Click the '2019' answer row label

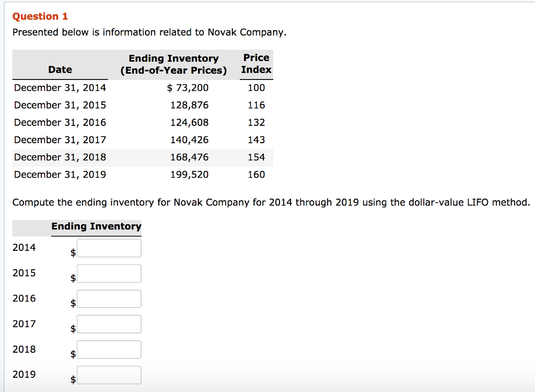tap(24, 375)
